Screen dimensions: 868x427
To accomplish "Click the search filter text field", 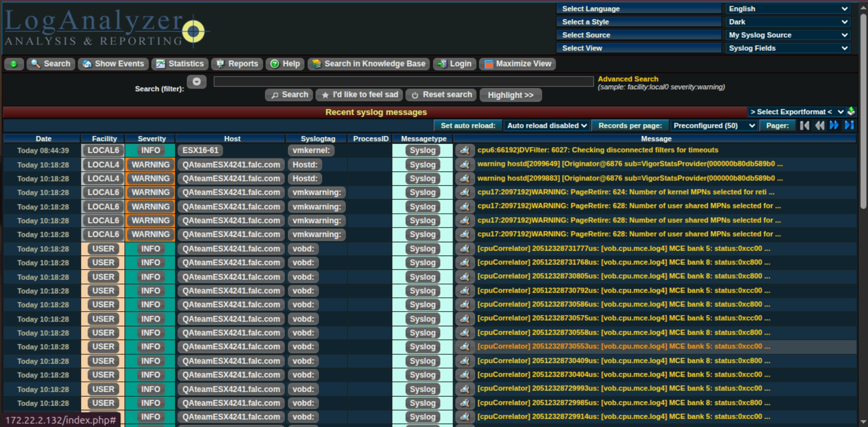I will pyautogui.click(x=403, y=82).
